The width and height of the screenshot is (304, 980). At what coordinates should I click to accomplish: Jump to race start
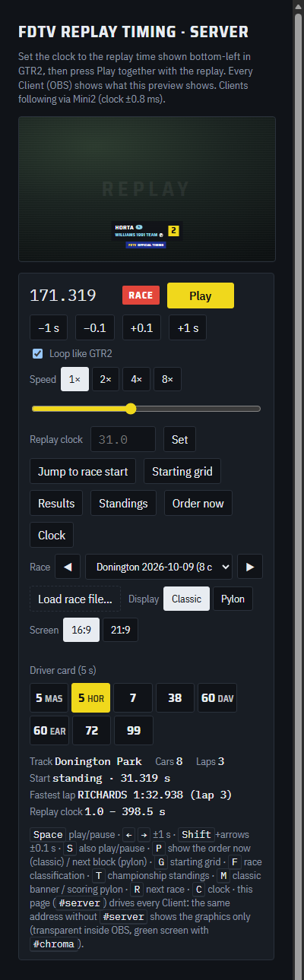coord(83,471)
